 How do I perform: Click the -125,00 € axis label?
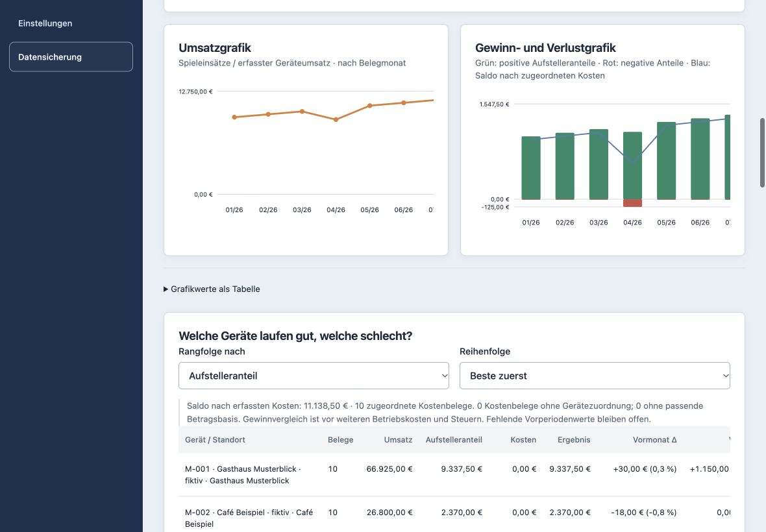click(x=495, y=208)
